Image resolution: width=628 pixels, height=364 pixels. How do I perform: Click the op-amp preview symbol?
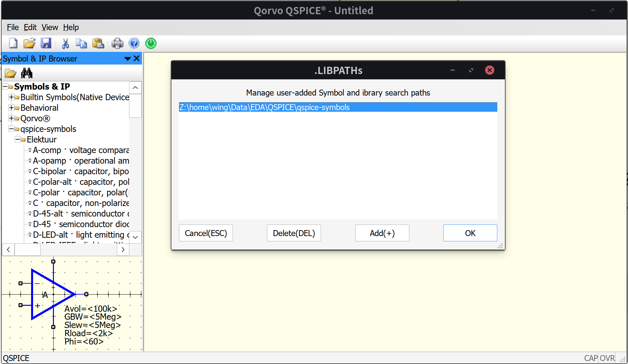click(x=53, y=294)
